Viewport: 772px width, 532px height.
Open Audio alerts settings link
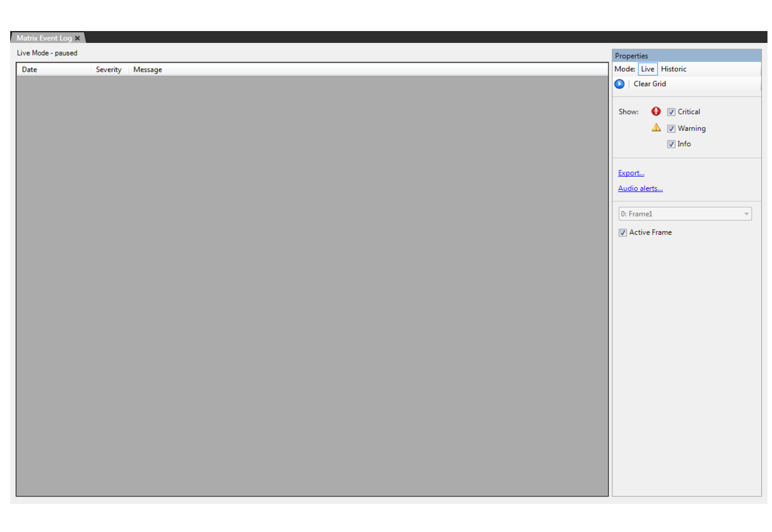point(640,188)
